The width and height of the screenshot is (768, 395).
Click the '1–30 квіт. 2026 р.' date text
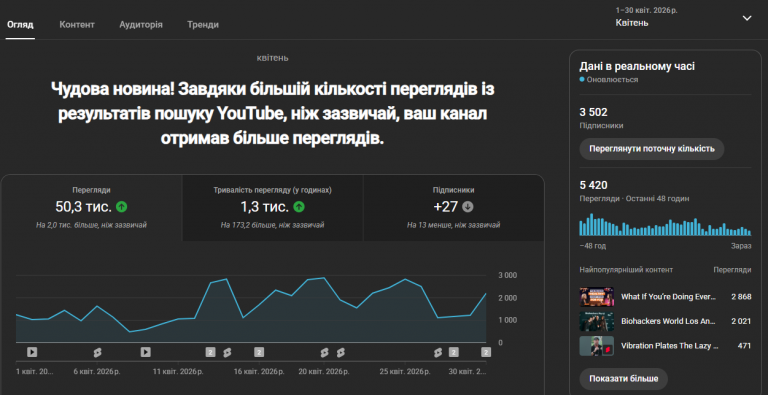pos(647,10)
